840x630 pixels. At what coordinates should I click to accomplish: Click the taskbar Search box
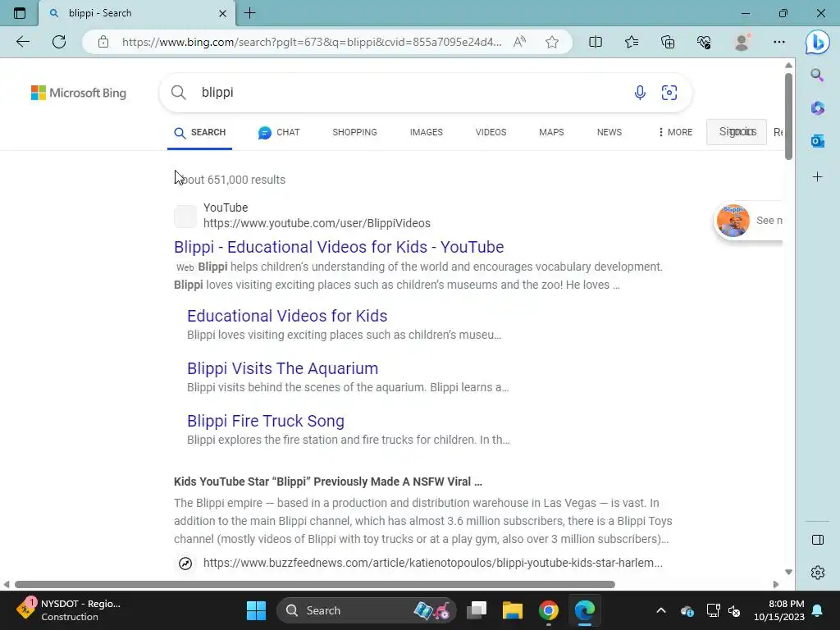367,610
